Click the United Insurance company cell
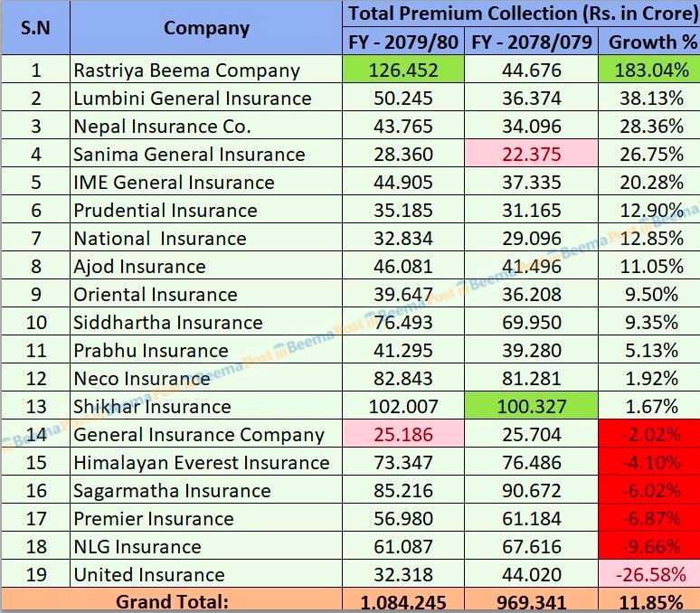This screenshot has height=613, width=700. (149, 575)
